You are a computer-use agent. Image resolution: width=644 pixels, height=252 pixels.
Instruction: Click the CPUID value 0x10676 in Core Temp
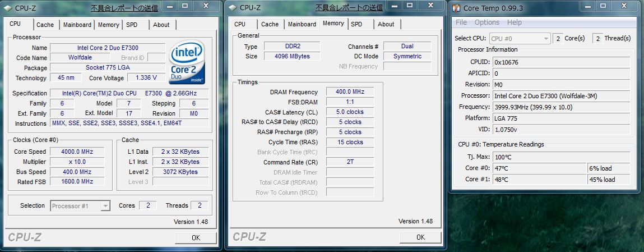point(561,62)
